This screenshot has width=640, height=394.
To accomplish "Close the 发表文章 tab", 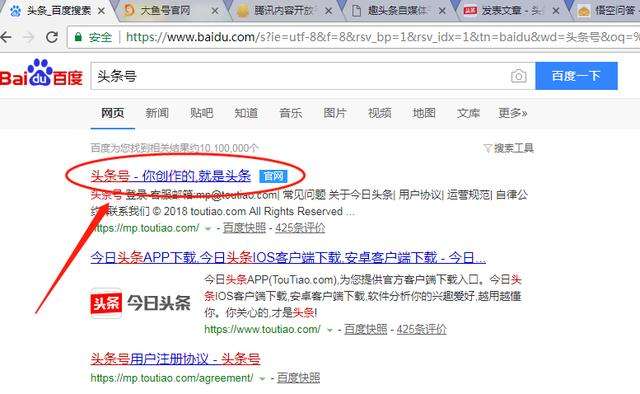I will coord(556,11).
